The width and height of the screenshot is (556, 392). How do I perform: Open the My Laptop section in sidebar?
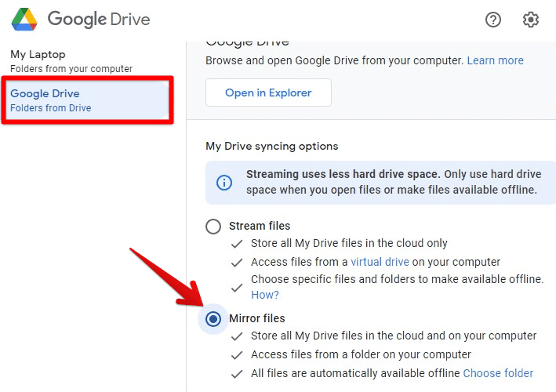pos(71,61)
